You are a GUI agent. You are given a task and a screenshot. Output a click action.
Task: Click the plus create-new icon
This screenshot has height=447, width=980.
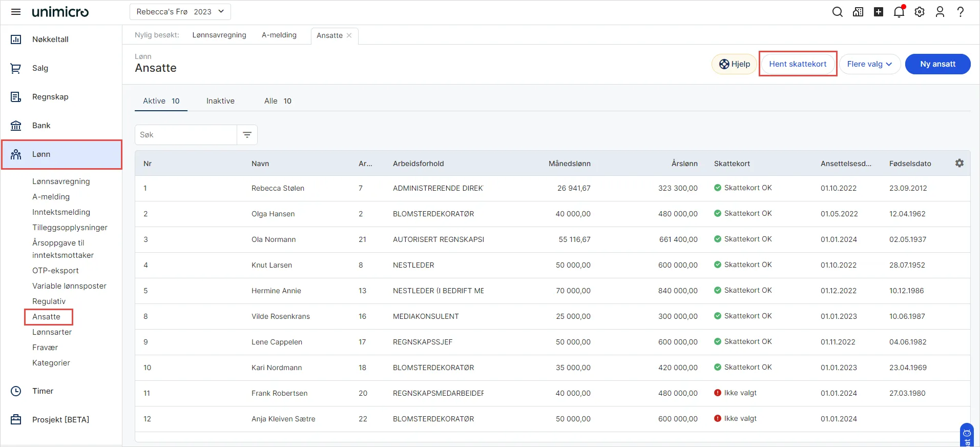click(879, 12)
